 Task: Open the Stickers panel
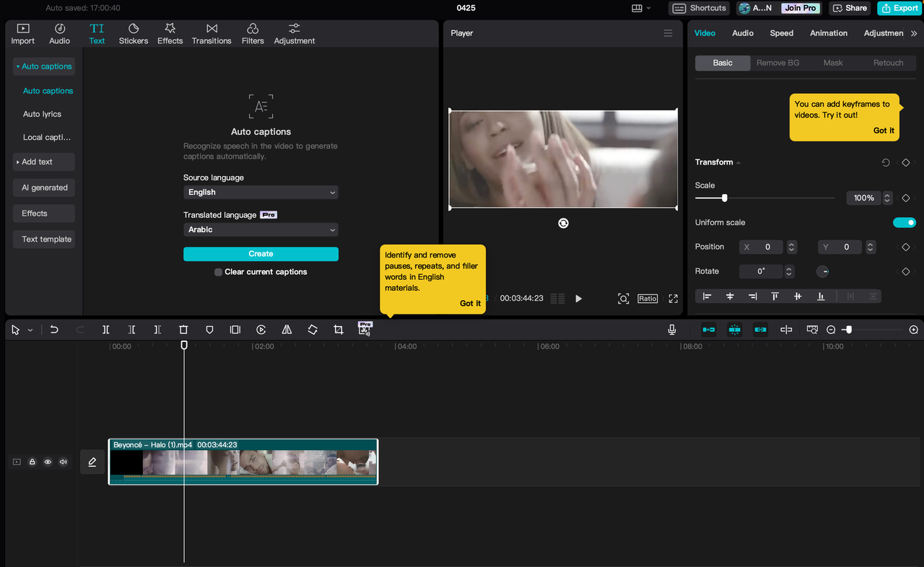click(134, 33)
